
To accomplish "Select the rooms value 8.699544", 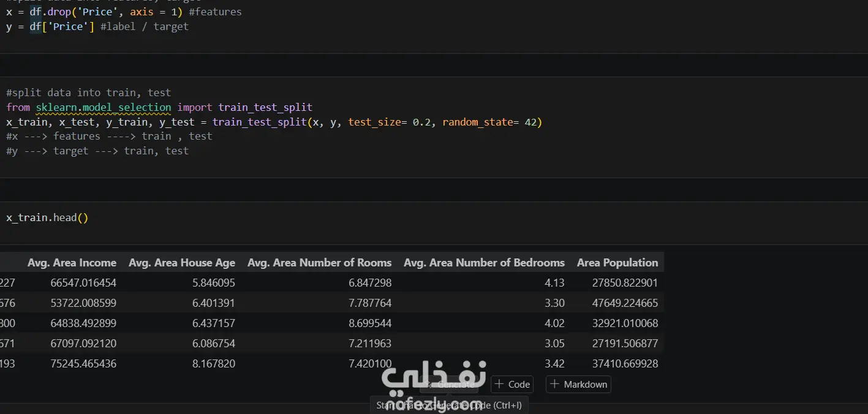I will tap(370, 323).
